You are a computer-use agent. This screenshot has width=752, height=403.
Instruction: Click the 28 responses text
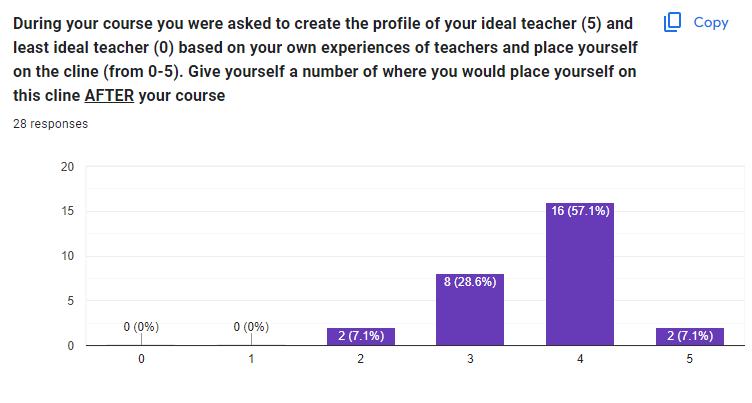(x=51, y=124)
